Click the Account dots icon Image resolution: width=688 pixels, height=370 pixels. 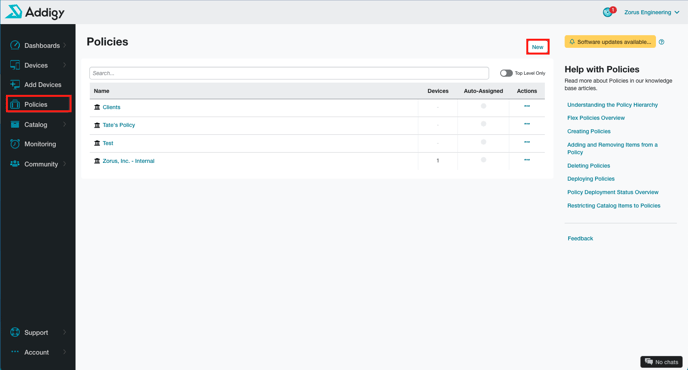pos(15,352)
